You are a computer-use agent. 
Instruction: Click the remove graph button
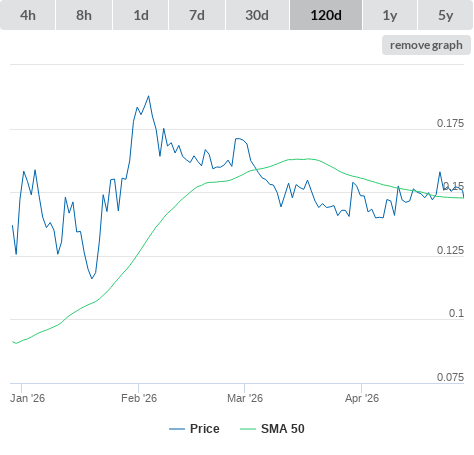426,45
